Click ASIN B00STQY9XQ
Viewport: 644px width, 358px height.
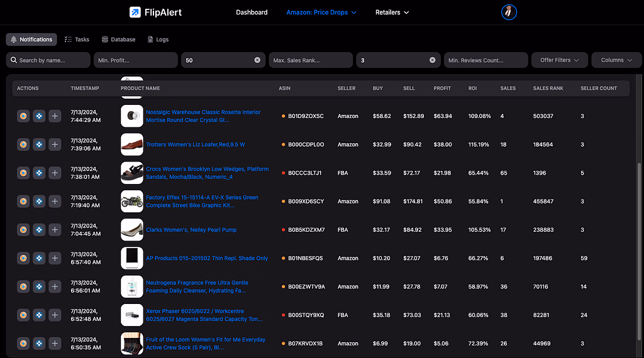[306, 315]
